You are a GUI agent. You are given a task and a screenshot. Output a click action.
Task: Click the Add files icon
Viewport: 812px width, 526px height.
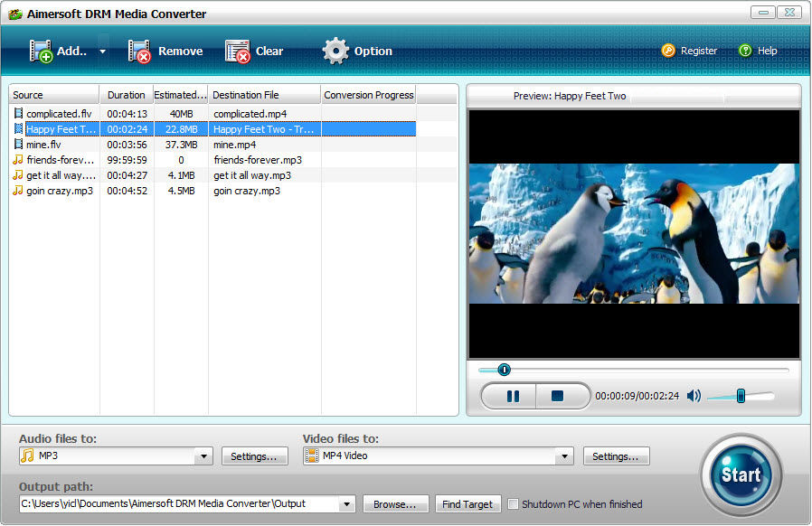click(42, 52)
